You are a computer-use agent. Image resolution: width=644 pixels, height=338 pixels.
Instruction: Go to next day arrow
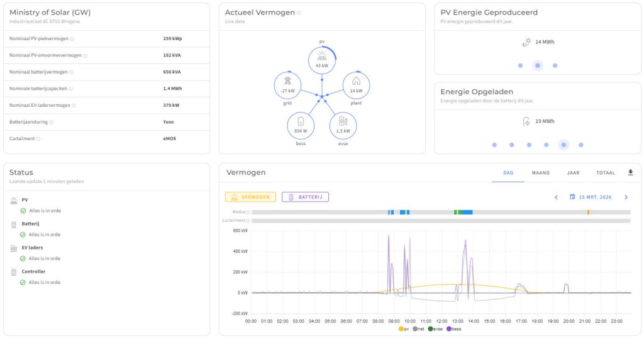[626, 197]
